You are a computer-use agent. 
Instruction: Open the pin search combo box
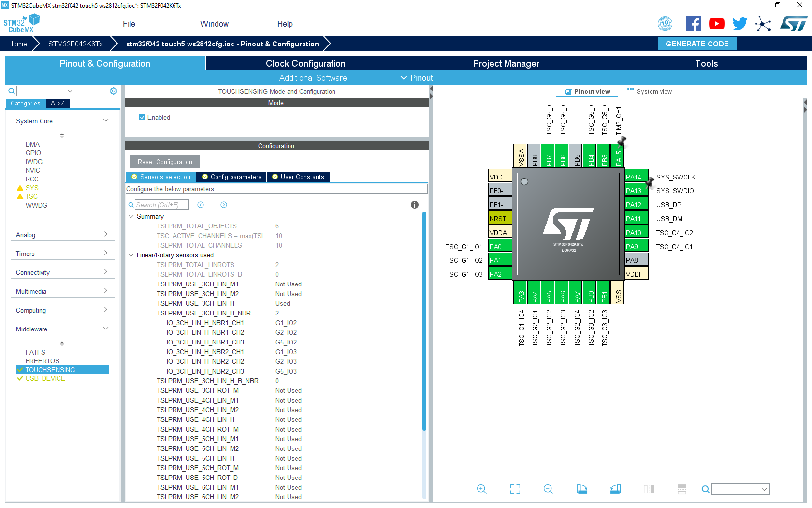(740, 489)
